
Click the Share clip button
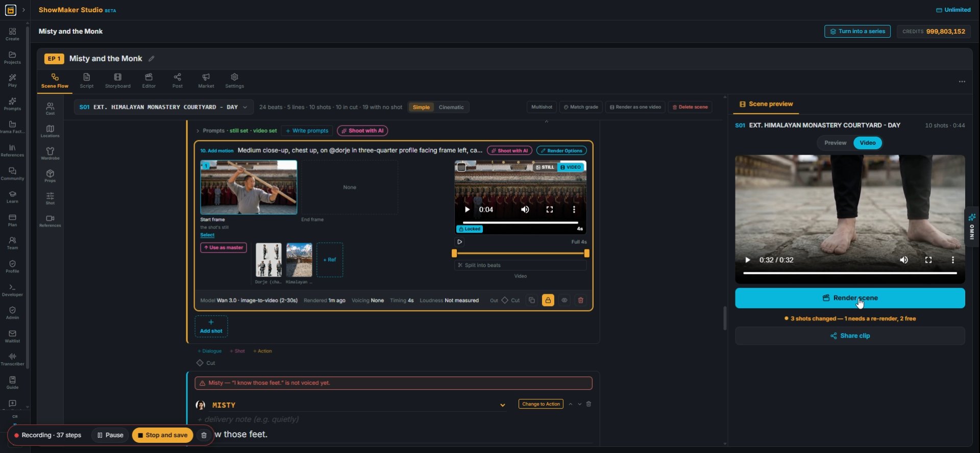(850, 336)
